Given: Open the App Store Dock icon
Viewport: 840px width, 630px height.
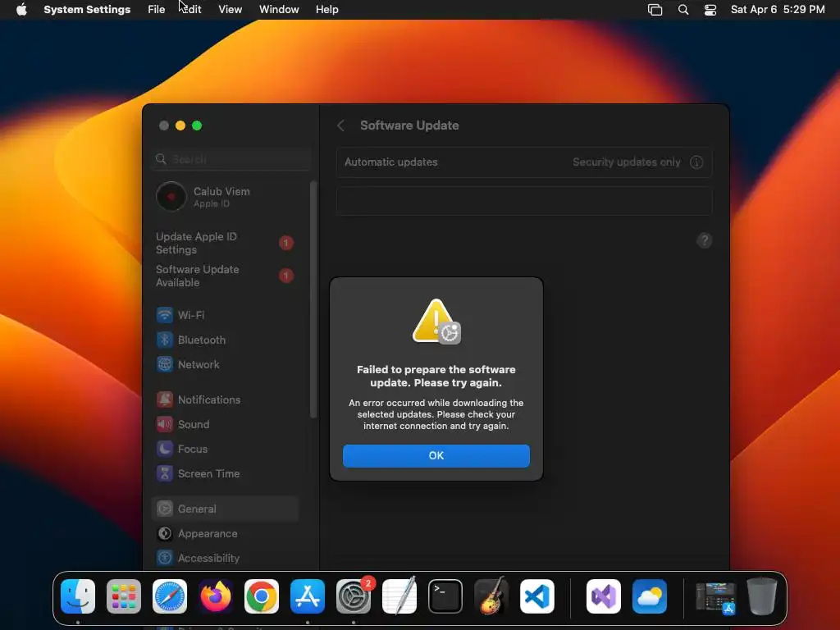Looking at the screenshot, I should coord(308,596).
